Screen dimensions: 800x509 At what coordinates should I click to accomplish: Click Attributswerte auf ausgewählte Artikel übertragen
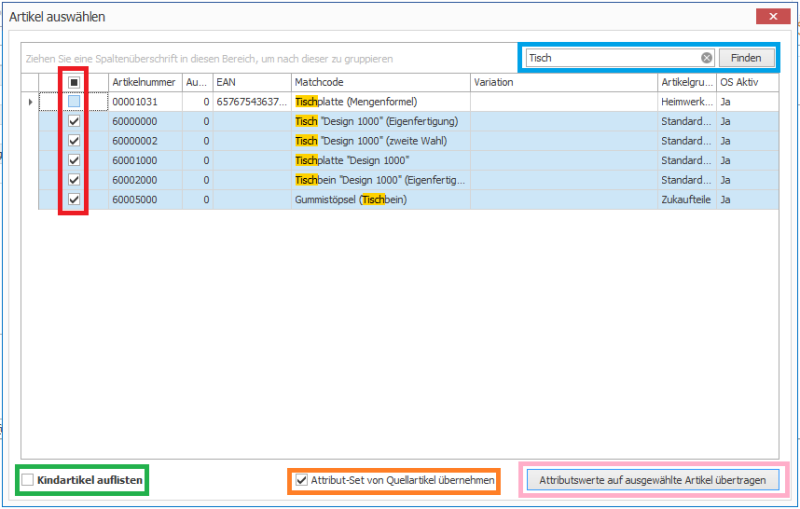click(x=652, y=481)
